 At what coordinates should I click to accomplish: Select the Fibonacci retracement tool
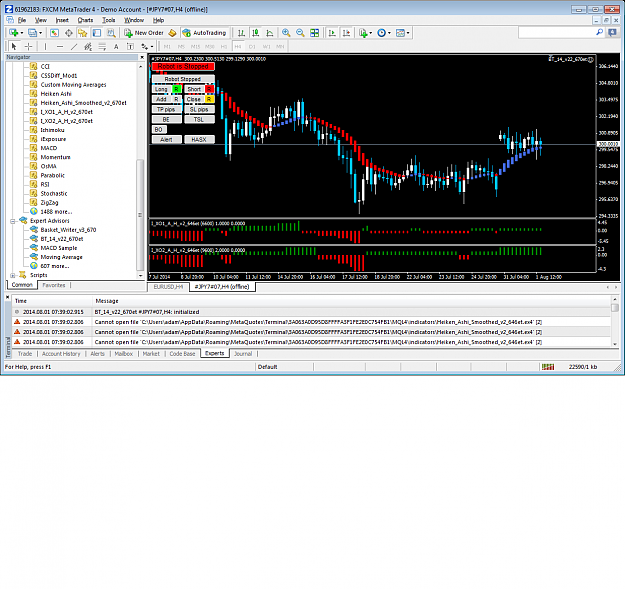tap(102, 46)
